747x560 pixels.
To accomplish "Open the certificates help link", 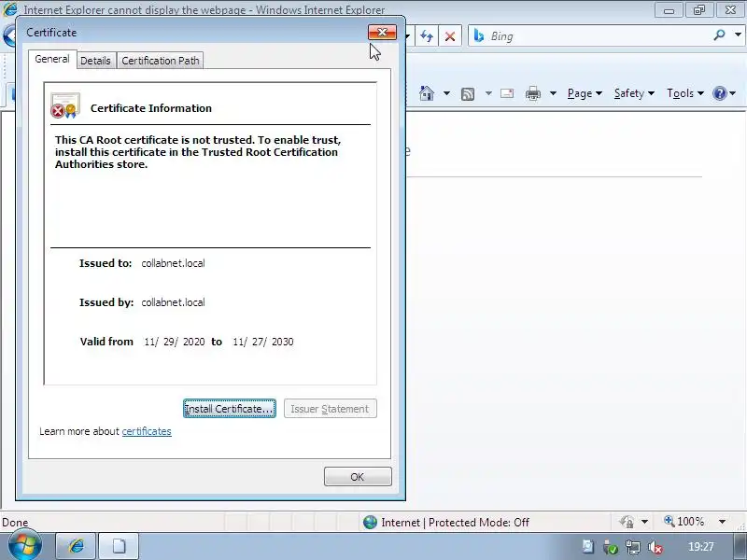I will click(147, 431).
